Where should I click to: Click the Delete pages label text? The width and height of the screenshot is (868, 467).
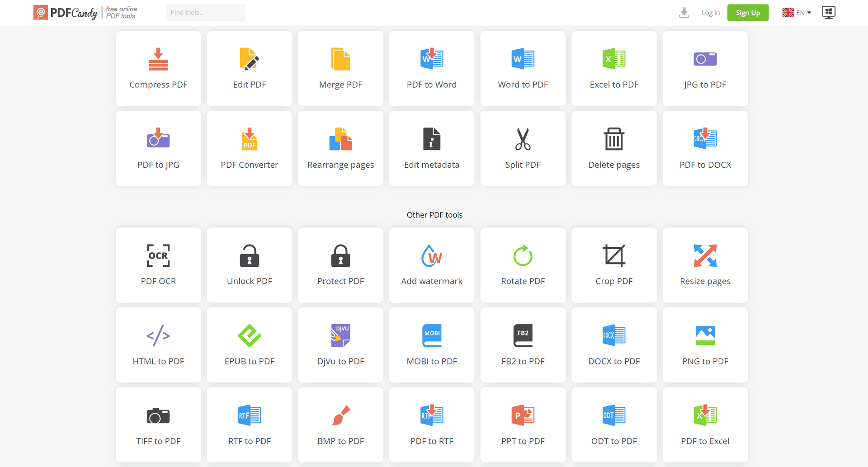pyautogui.click(x=614, y=165)
